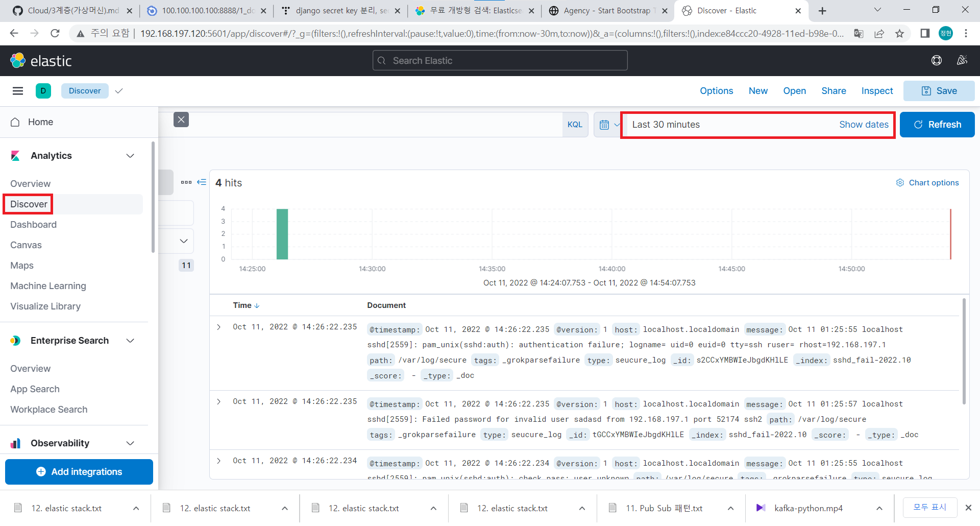Viewport: 980px width, 526px height.
Task: Click the 모두 표시 show all downloads button
Action: 930,508
